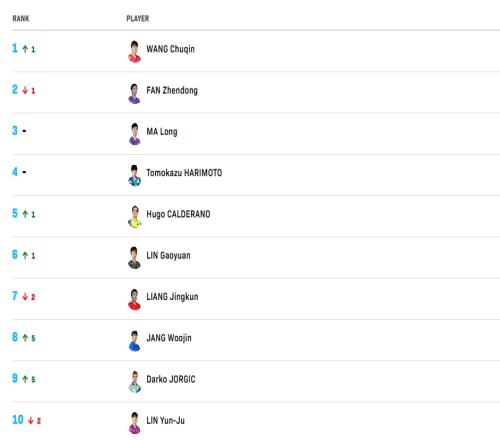The image size is (500, 440).
Task: Click the RANK column header
Action: coord(21,18)
